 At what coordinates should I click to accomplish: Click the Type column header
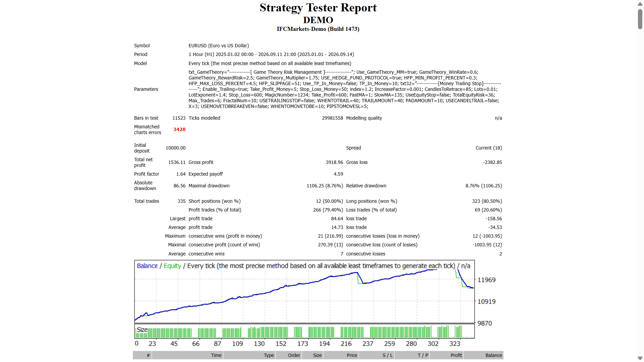pos(249,355)
